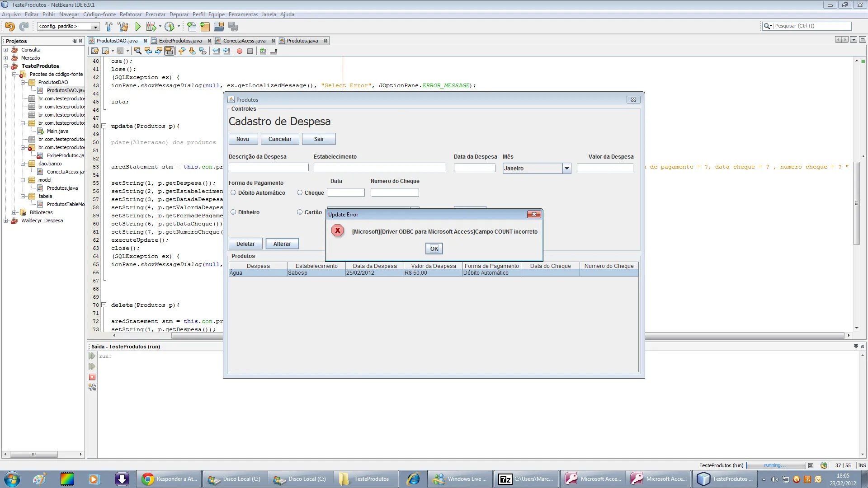The width and height of the screenshot is (868, 488).
Task: Open the config. padrão configuration dropdown
Action: [x=95, y=27]
